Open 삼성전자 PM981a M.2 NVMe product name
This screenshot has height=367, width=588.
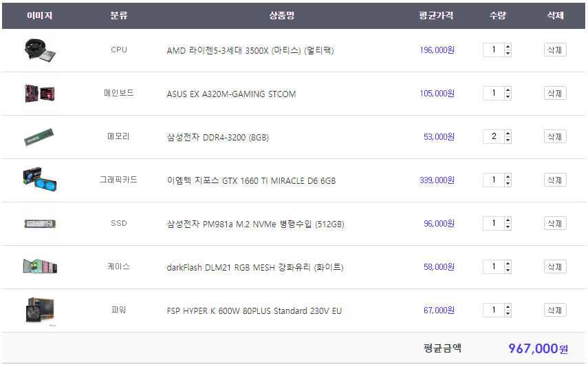(255, 224)
